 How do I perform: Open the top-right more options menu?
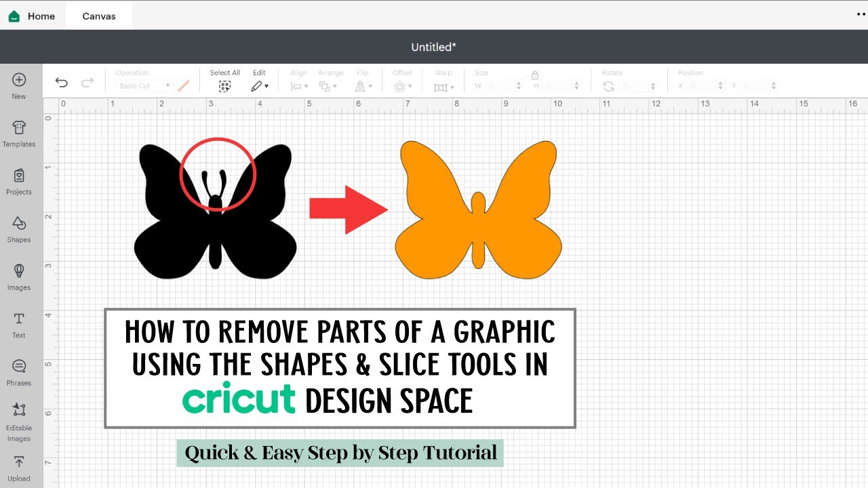pos(861,13)
